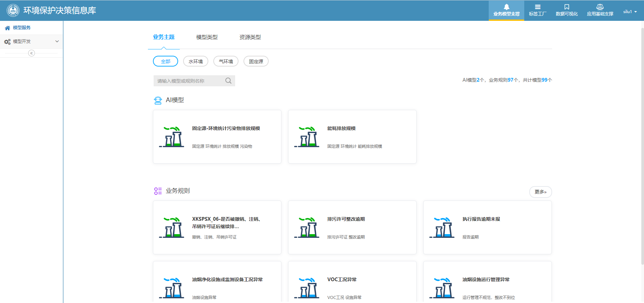The width and height of the screenshot is (644, 303).
Task: Click the model count summary 共计模型99个
Action: click(x=537, y=80)
